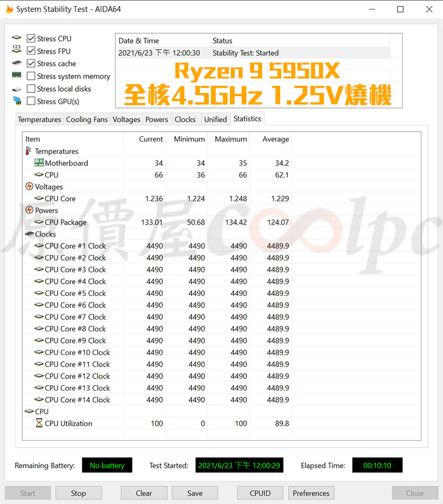Enable Stress GPU(s) checkbox
The width and height of the screenshot is (443, 504).
31,101
